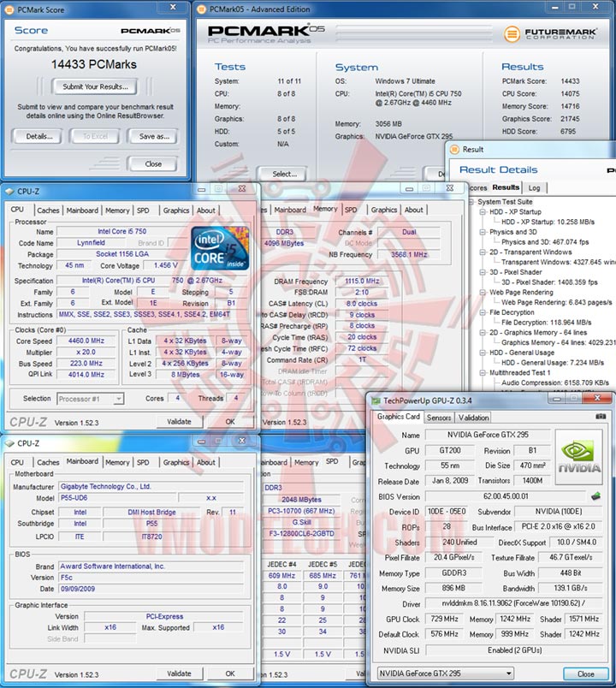Screen dimensions: 616x688
Task: Click Validate in CPU-Z processor window
Action: pyautogui.click(x=179, y=422)
